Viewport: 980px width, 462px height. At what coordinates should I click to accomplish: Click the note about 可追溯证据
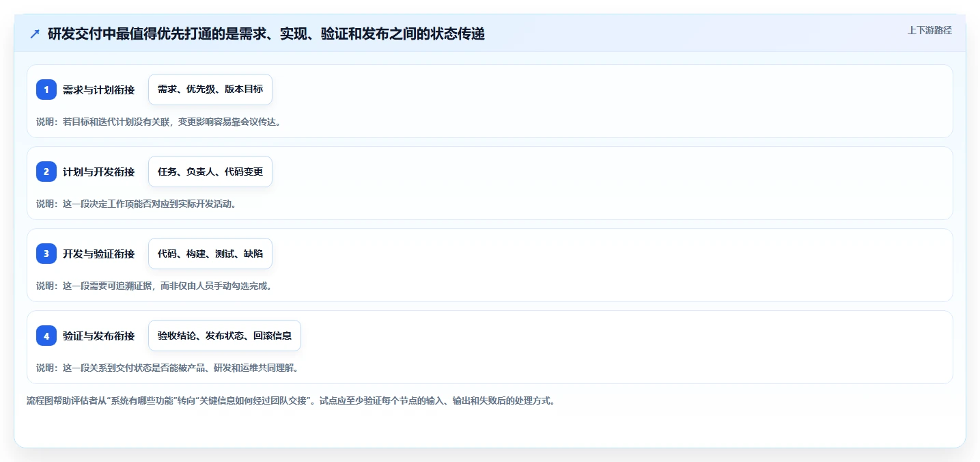[x=154, y=286]
